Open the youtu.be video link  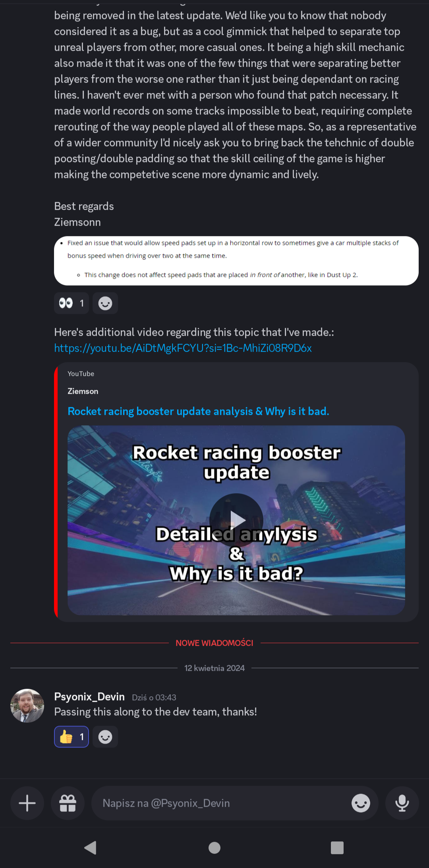click(183, 348)
